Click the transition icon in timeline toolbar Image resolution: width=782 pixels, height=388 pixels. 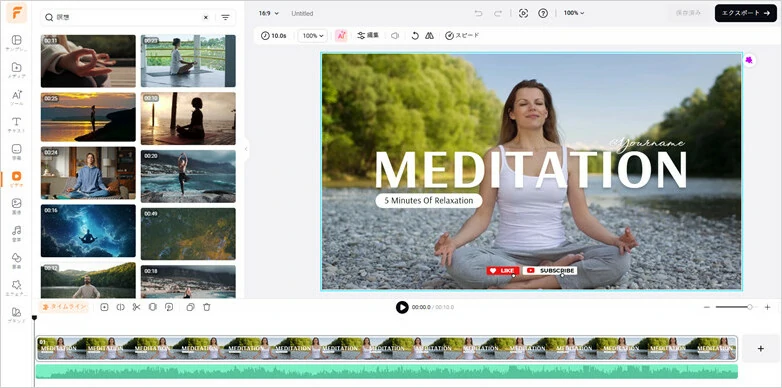153,307
